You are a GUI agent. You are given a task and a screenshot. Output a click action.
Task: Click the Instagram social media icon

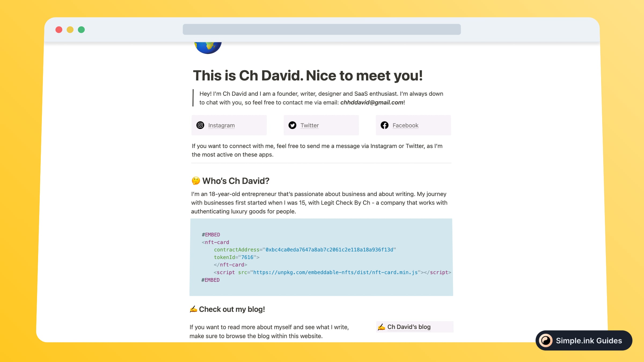200,125
